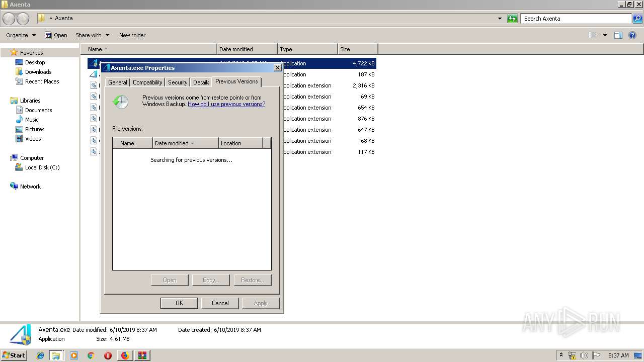Open view options dropdown arrow
The width and height of the screenshot is (644, 362).
tap(605, 35)
